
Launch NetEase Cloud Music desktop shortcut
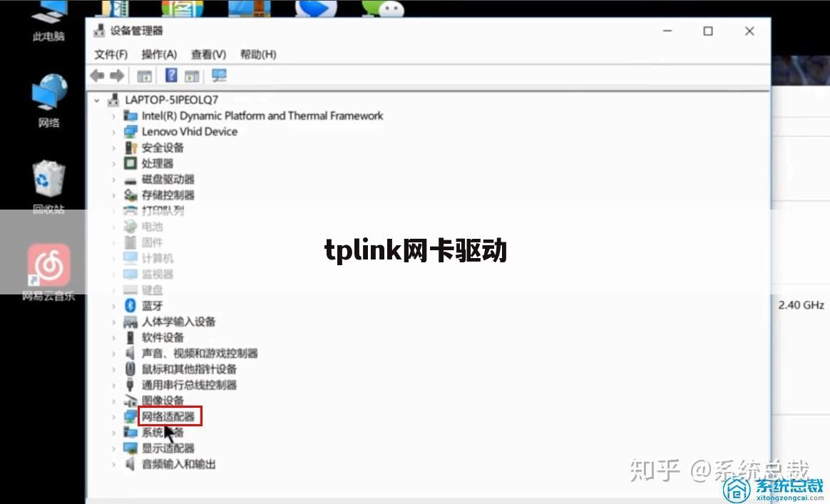click(x=48, y=272)
